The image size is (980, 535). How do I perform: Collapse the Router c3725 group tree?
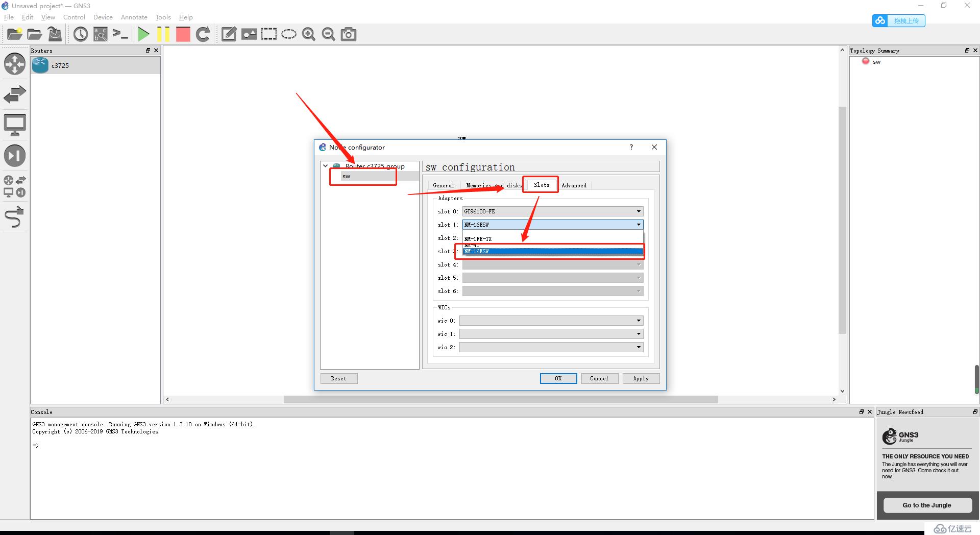[x=325, y=166]
